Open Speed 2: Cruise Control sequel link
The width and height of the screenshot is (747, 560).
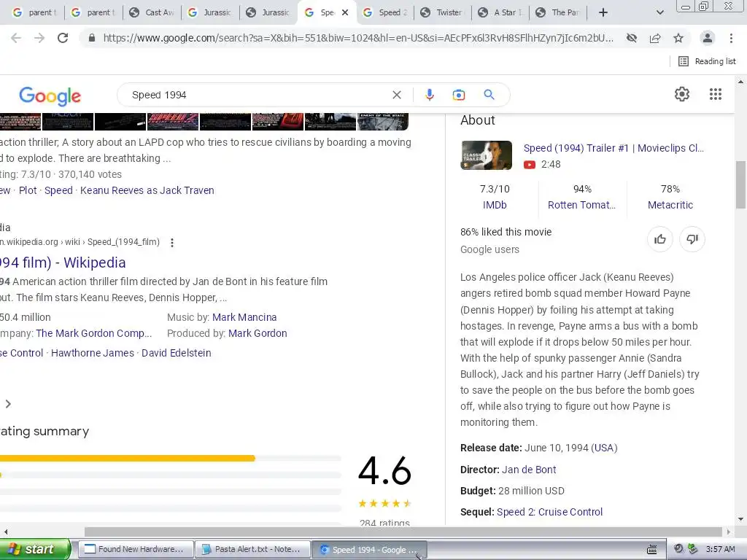[549, 512]
